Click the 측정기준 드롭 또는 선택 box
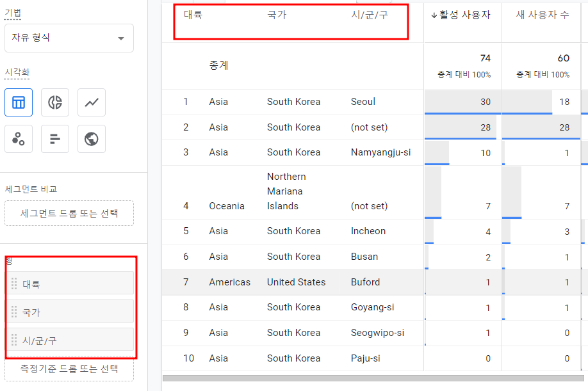 [69, 369]
